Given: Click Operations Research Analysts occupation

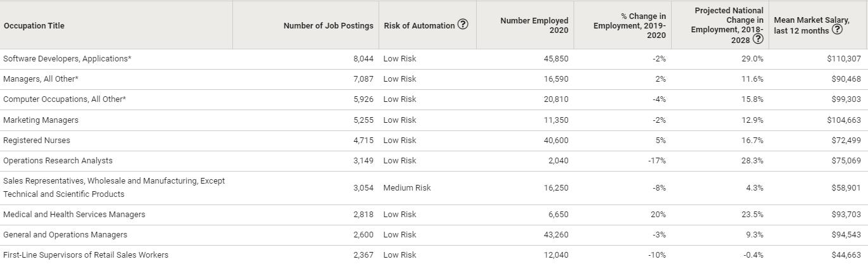Looking at the screenshot, I should pyautogui.click(x=58, y=161).
